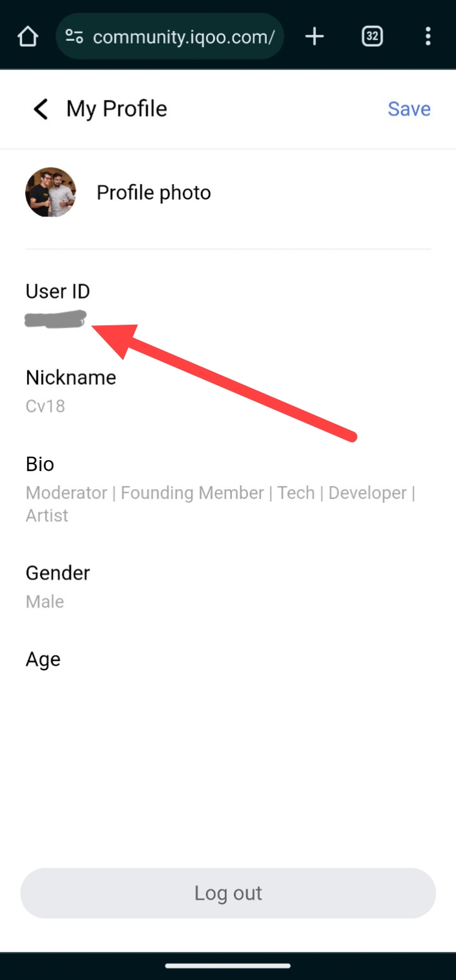Go back using the arrow beside My Profile
This screenshot has height=980, width=456.
coord(41,109)
